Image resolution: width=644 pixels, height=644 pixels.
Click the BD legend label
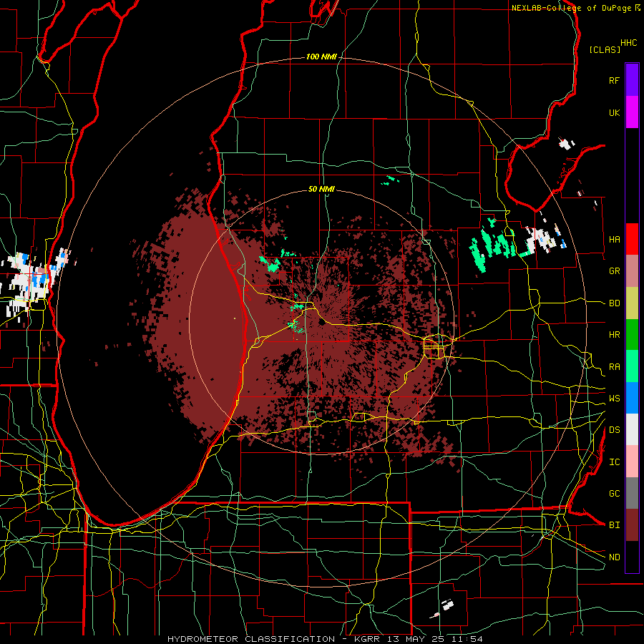pos(615,303)
